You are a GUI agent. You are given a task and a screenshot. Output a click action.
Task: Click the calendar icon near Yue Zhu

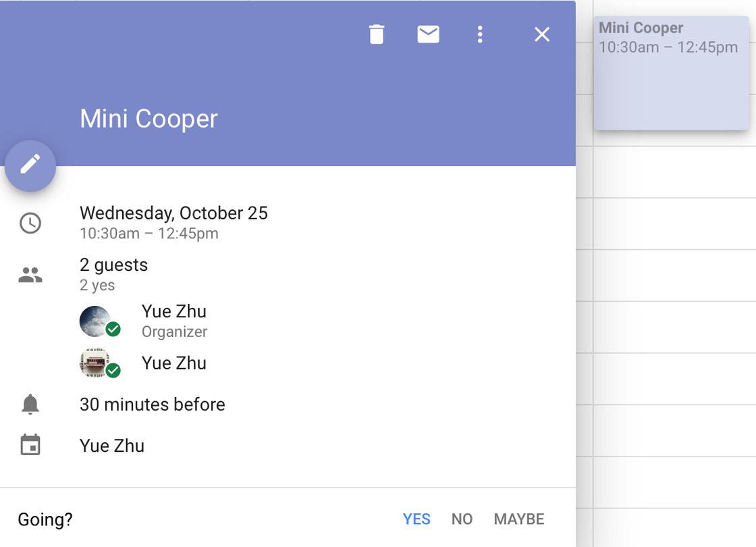[30, 446]
